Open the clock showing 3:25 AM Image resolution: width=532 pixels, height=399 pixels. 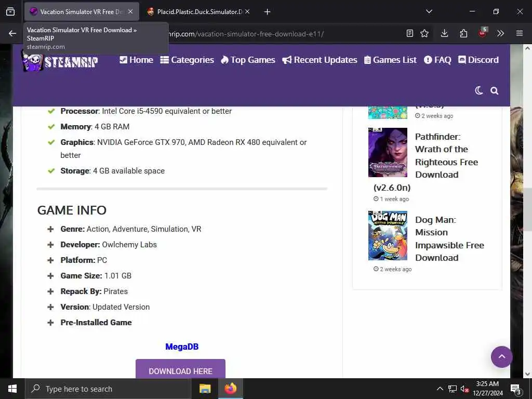487,389
